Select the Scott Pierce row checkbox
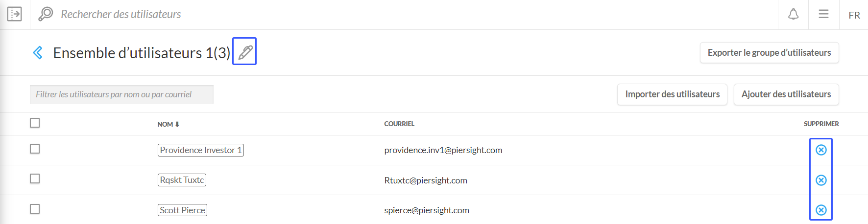 pos(35,209)
